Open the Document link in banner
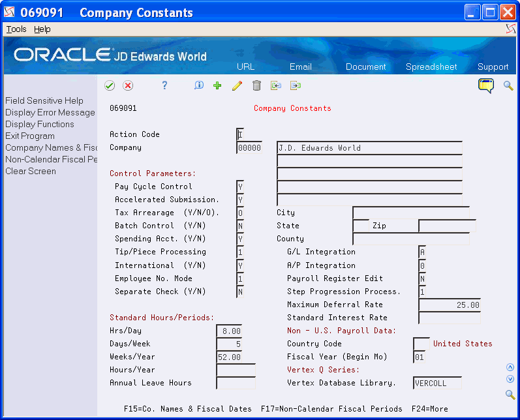The height and width of the screenshot is (420, 520). pyautogui.click(x=365, y=67)
